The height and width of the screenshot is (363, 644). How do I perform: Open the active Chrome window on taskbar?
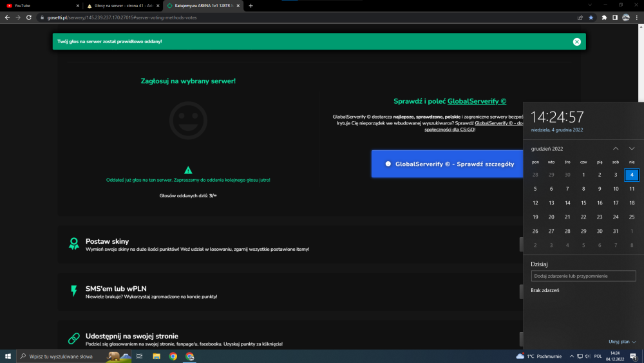point(190,356)
